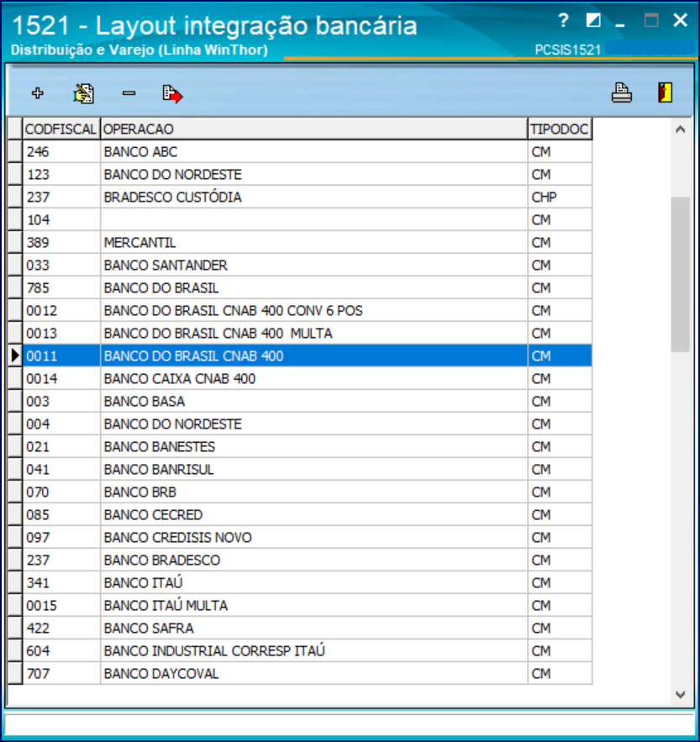Open the help question mark icon
Viewport: 700px width, 742px height.
[563, 21]
